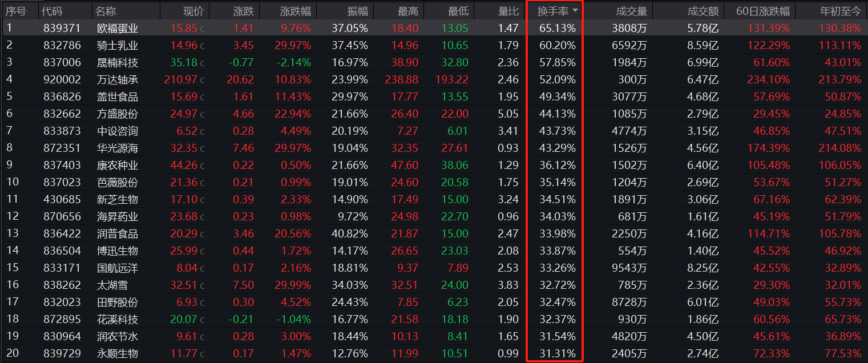Select stock 方盛股份
Image resolution: width=868 pixels, height=363 pixels.
coord(118,114)
